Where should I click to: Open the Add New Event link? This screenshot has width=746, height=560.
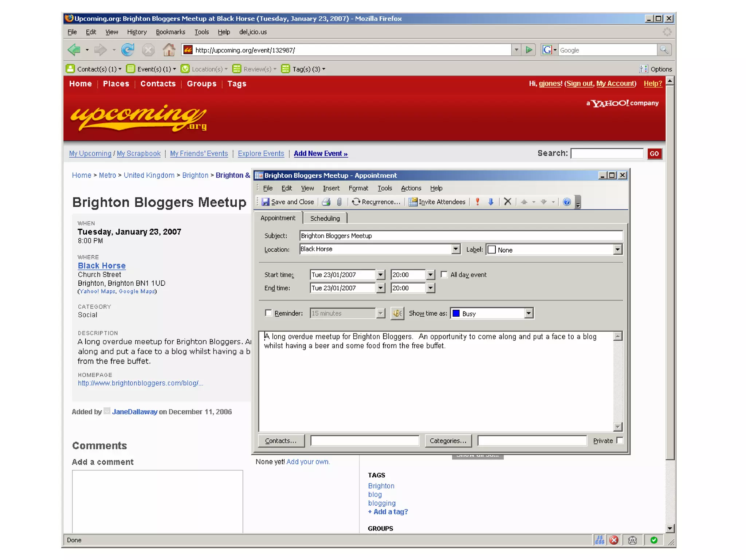point(321,153)
